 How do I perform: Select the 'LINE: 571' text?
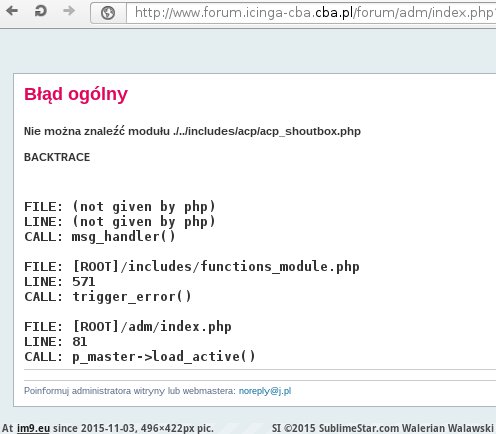[60, 282]
